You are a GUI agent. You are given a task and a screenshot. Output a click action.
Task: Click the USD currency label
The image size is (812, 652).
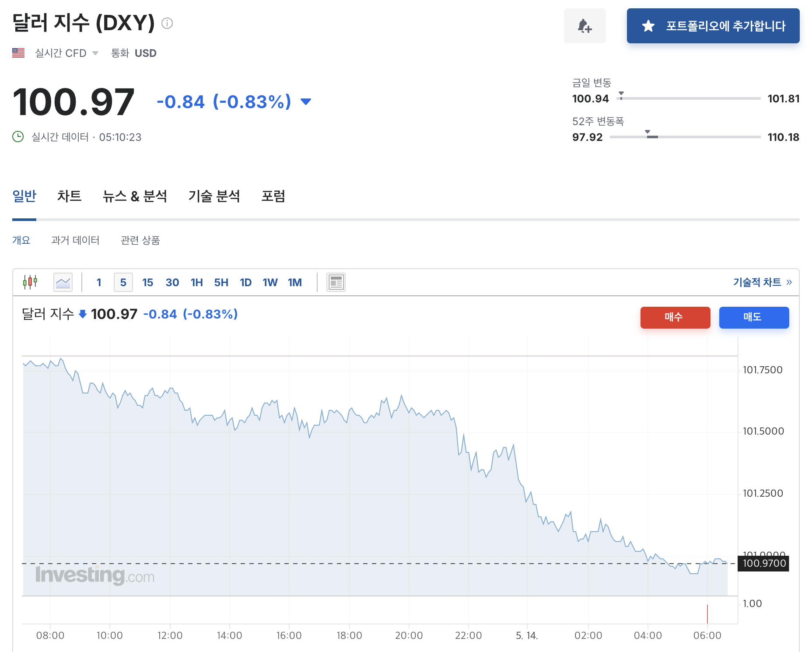[145, 53]
